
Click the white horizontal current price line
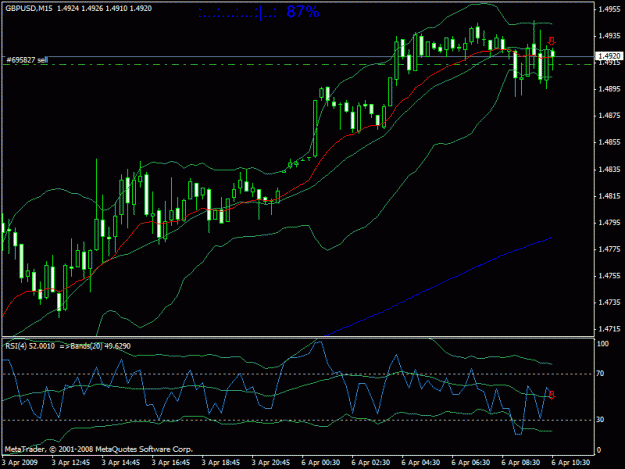298,57
